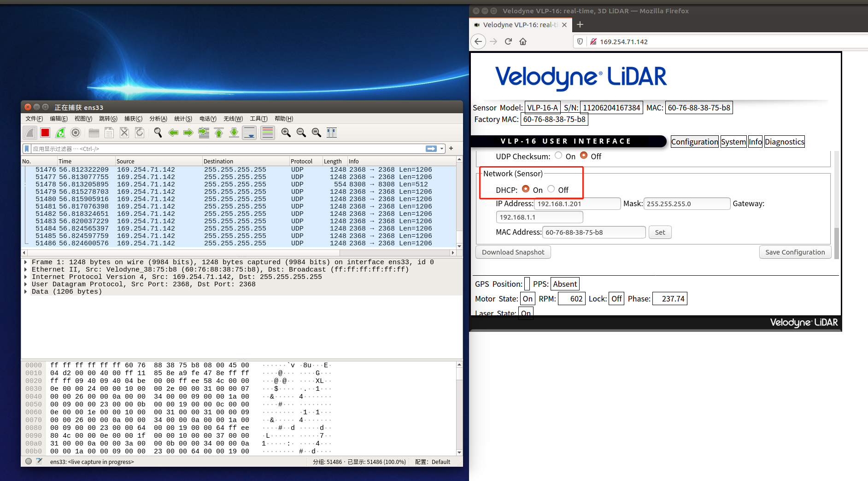The image size is (868, 481).
Task: Click the Gateway field 192.168.1.1
Action: (540, 217)
